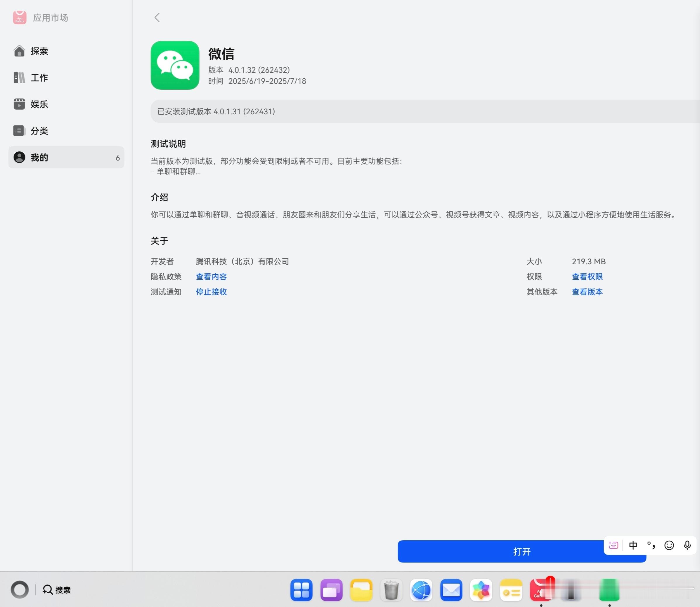Open the 工作 section
This screenshot has width=700, height=607.
coord(66,77)
